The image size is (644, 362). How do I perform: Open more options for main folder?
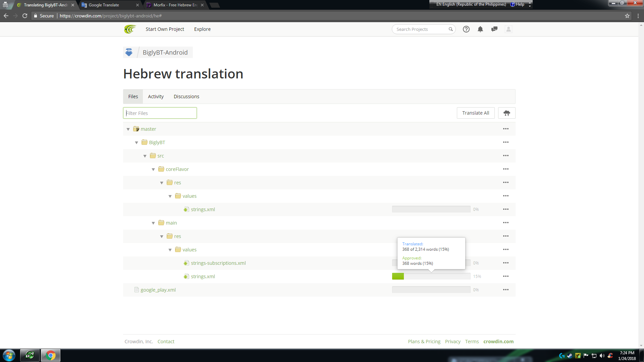(506, 223)
